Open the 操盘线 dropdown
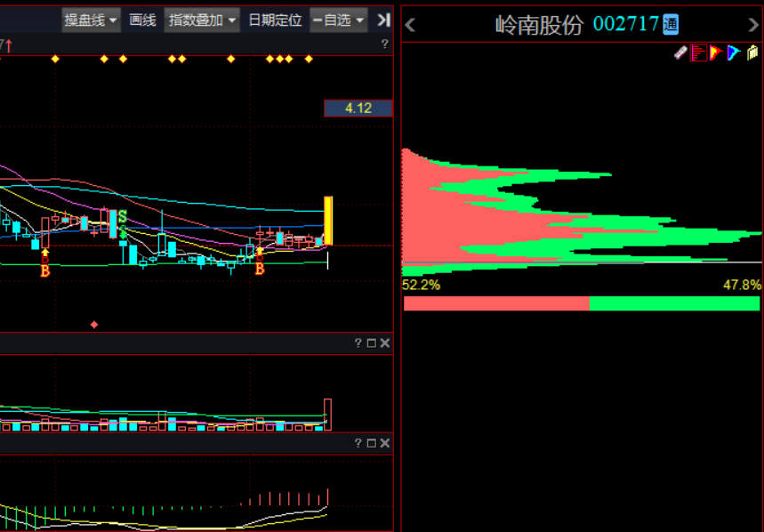 91,20
